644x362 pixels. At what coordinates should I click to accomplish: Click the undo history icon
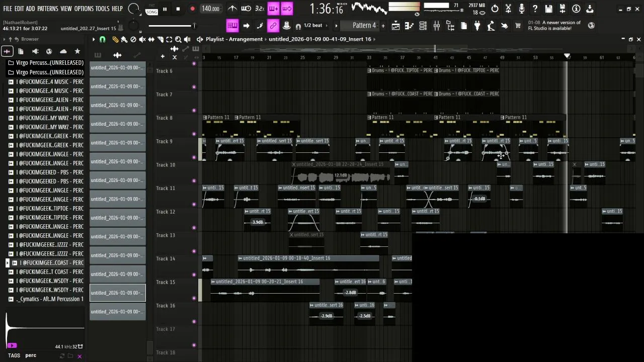[x=495, y=9]
